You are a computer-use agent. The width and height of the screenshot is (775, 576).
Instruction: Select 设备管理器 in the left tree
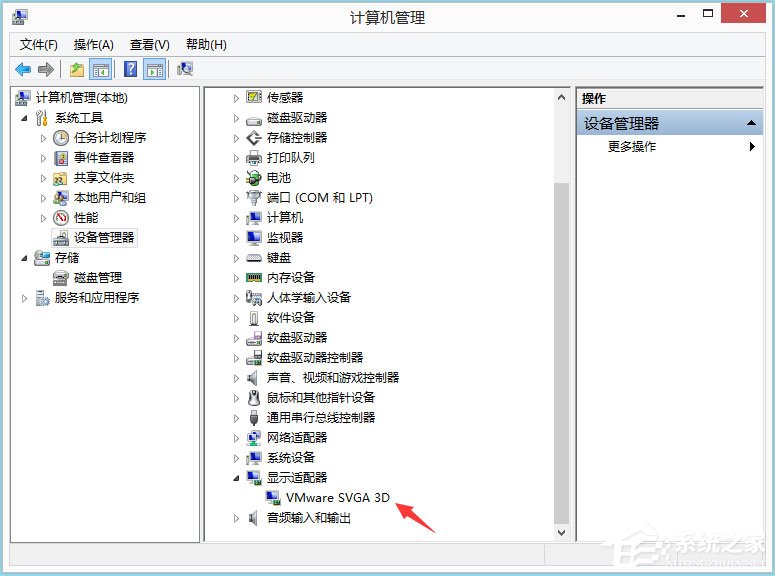[104, 238]
